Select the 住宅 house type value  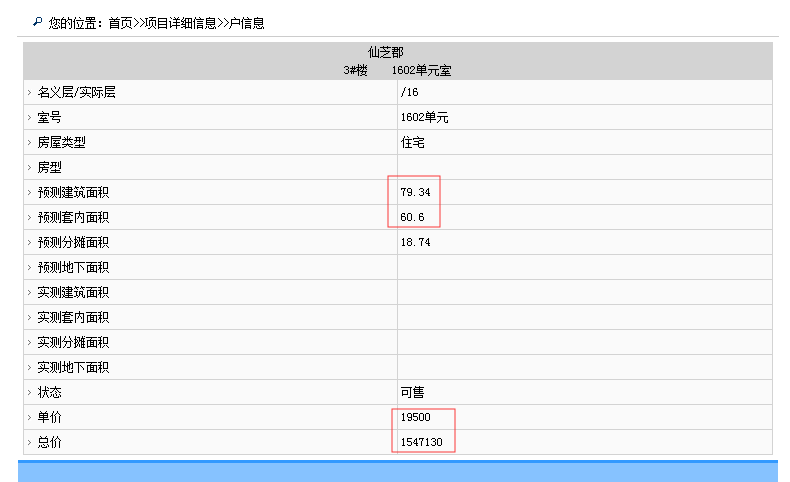(x=413, y=143)
